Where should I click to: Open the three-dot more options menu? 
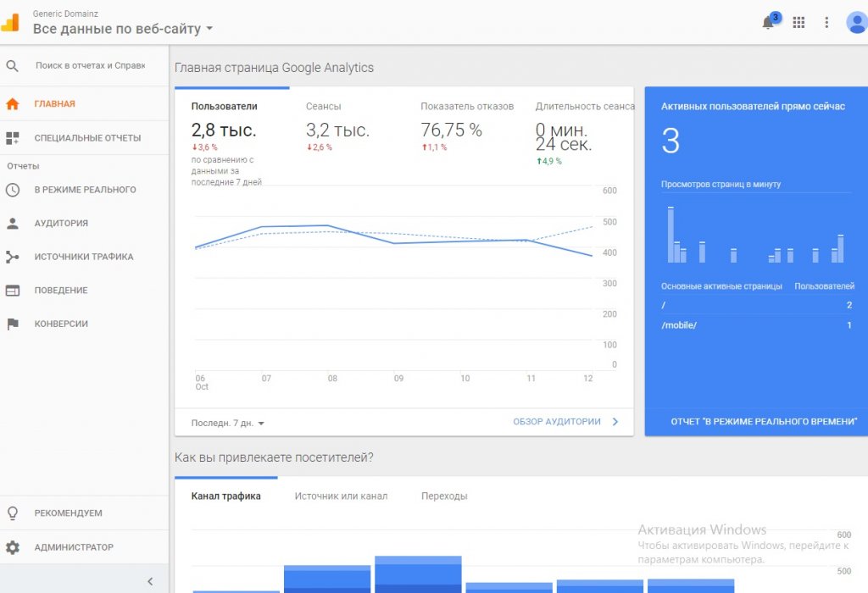(826, 23)
